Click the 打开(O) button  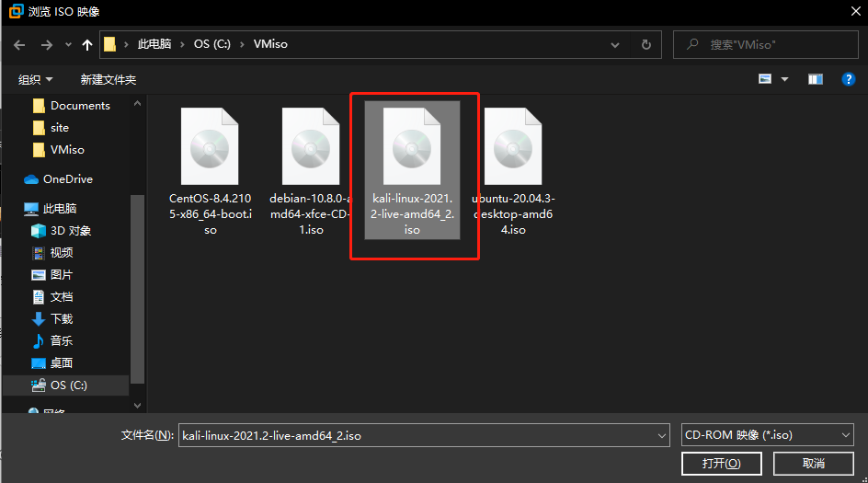click(721, 463)
